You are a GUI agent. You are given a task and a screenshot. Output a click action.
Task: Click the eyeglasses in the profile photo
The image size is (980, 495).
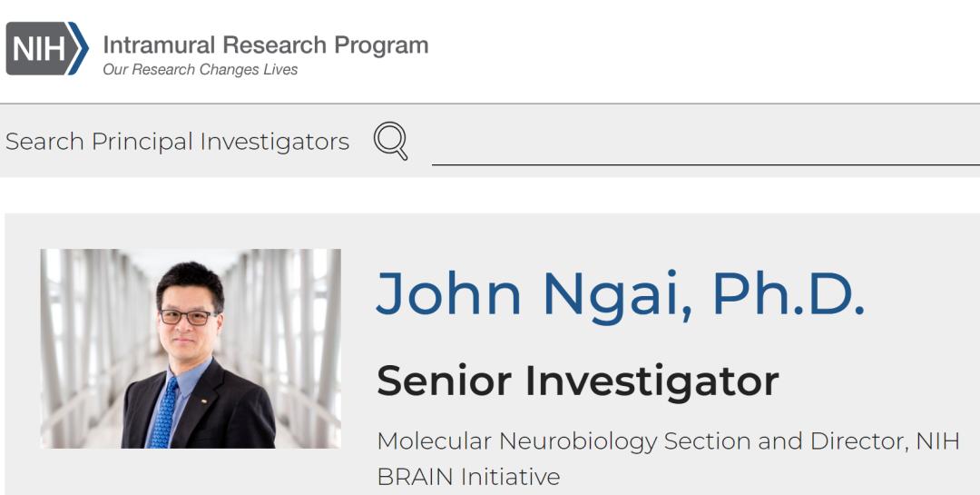(189, 317)
